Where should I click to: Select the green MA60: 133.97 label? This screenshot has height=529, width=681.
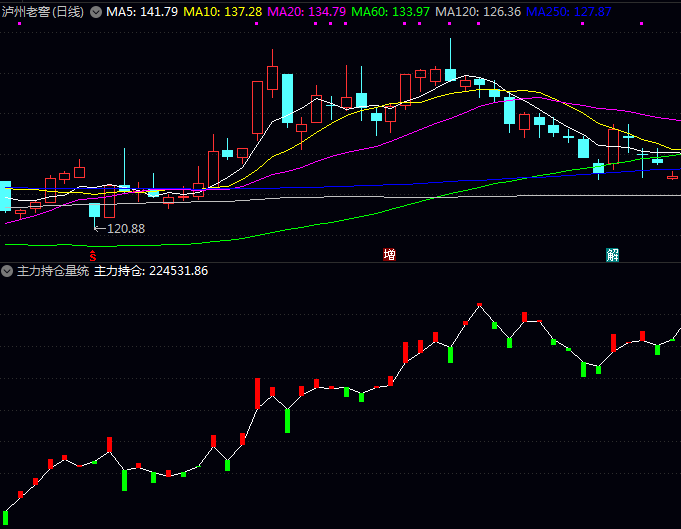(391, 12)
